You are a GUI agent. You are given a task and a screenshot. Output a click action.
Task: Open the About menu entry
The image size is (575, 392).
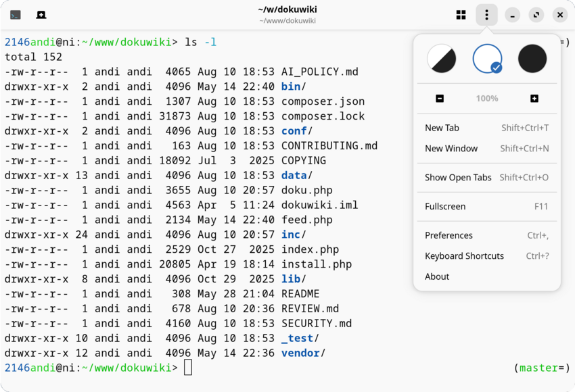pyautogui.click(x=487, y=276)
